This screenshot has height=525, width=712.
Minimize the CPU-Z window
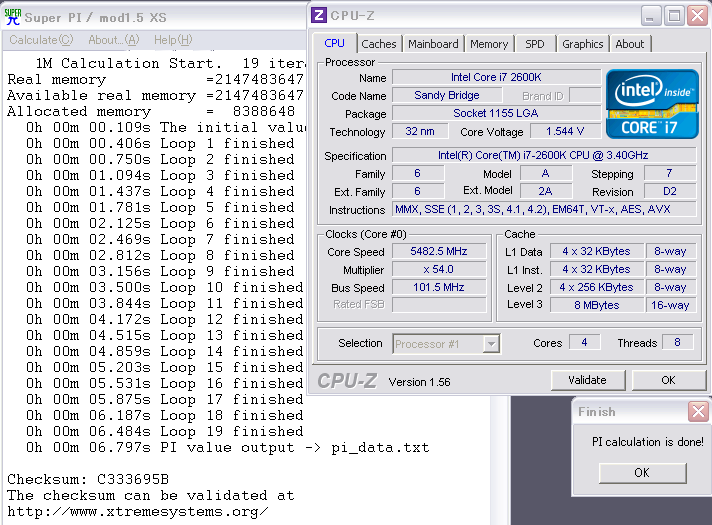click(x=651, y=16)
